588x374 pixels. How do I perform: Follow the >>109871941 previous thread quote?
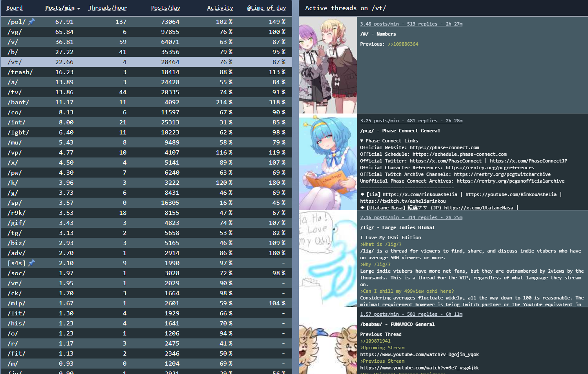(375, 341)
